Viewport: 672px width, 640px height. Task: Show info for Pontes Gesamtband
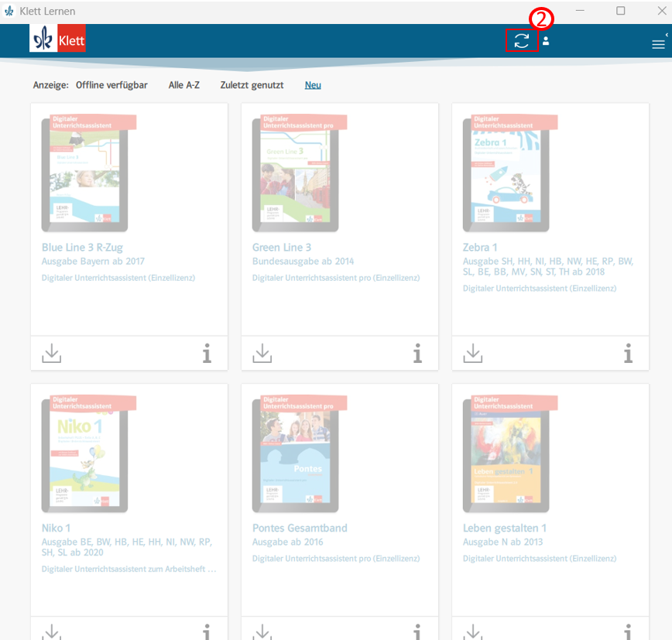(417, 631)
